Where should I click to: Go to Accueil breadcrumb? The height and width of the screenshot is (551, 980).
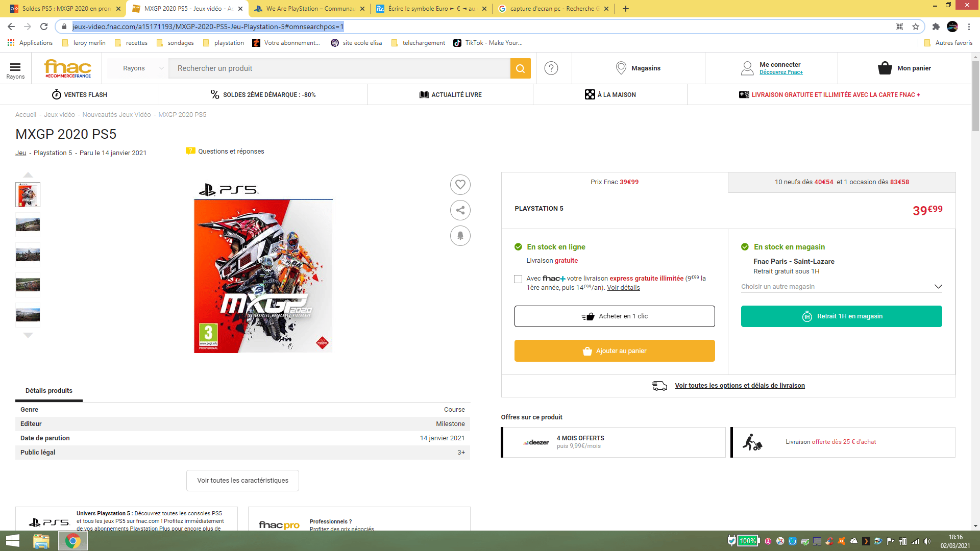26,115
